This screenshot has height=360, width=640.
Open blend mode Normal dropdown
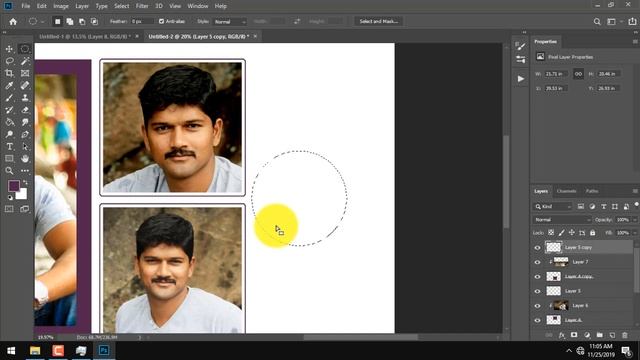[x=562, y=220]
